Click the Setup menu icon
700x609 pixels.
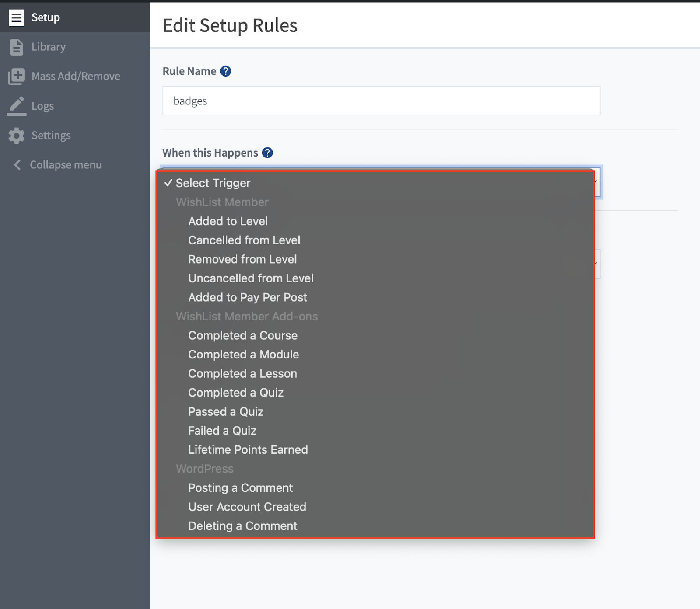click(x=17, y=17)
